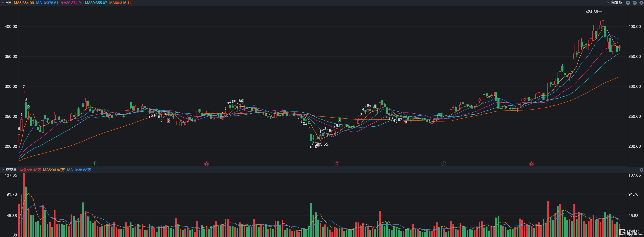Toggle the MA60 moving average label

(x=120, y=3)
